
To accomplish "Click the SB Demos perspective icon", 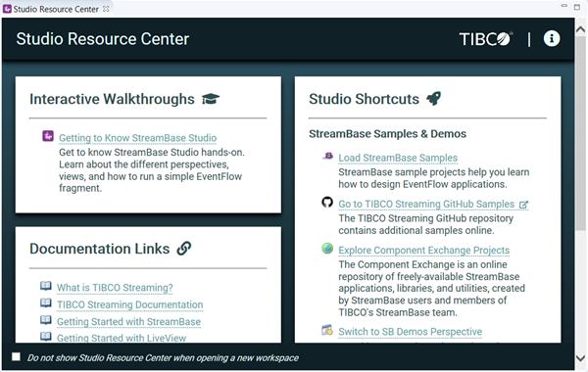I will [327, 330].
